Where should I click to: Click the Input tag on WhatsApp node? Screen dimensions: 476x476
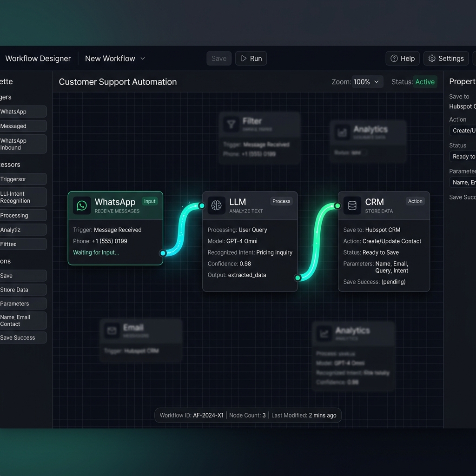pyautogui.click(x=150, y=201)
